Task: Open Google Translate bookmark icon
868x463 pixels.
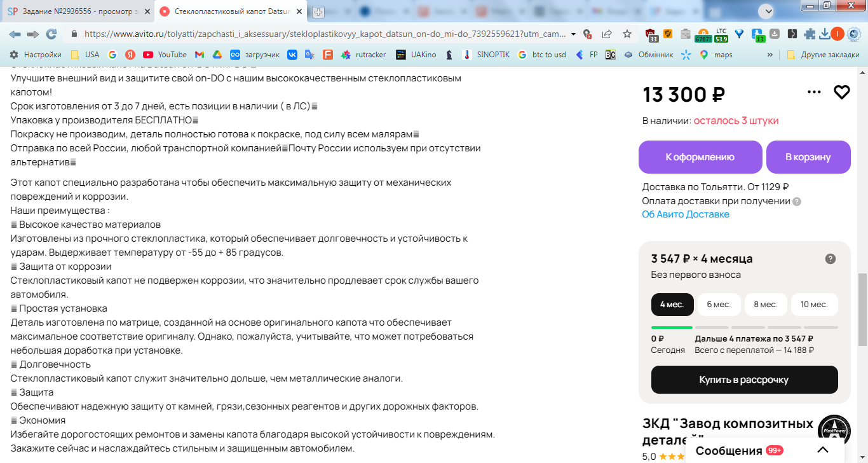Action: click(x=309, y=55)
